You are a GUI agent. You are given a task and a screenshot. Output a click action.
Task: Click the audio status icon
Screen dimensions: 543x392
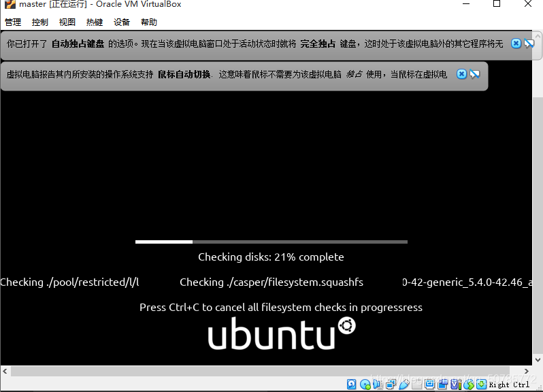378,384
